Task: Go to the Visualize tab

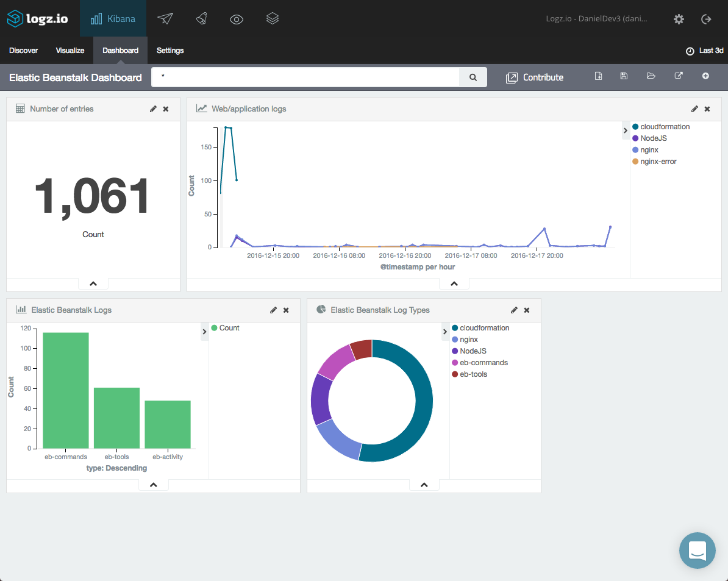Action: (70, 51)
